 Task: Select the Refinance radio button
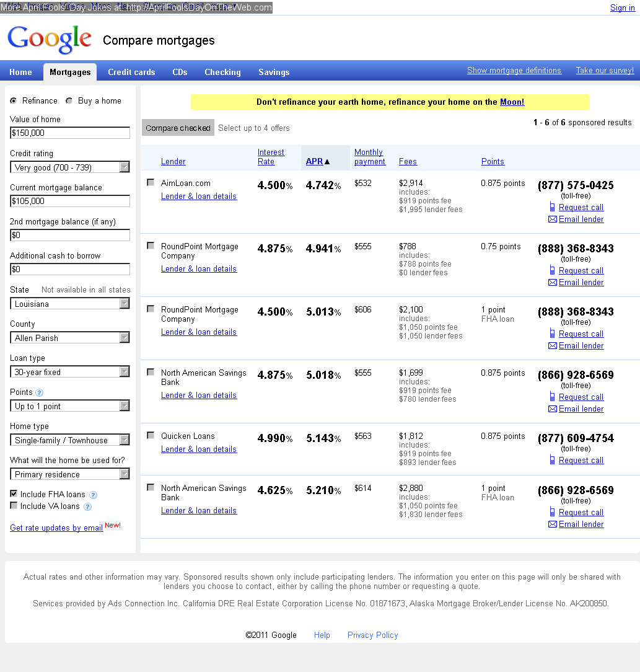(14, 100)
